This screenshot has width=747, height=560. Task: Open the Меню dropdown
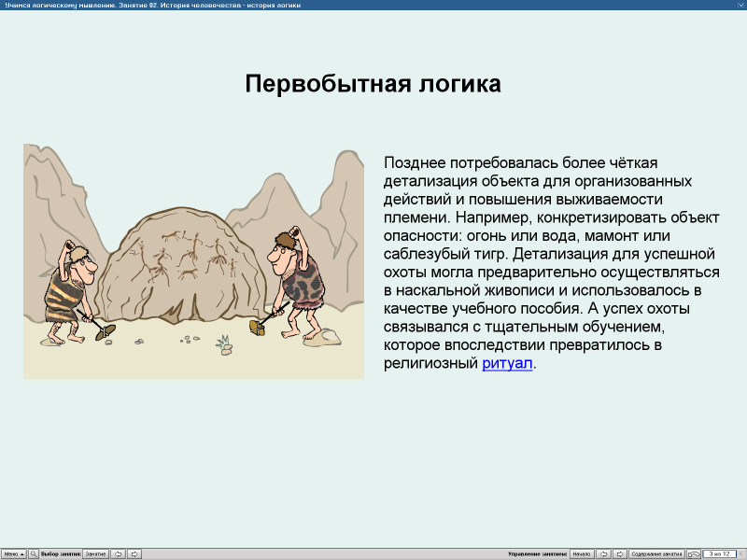13,553
